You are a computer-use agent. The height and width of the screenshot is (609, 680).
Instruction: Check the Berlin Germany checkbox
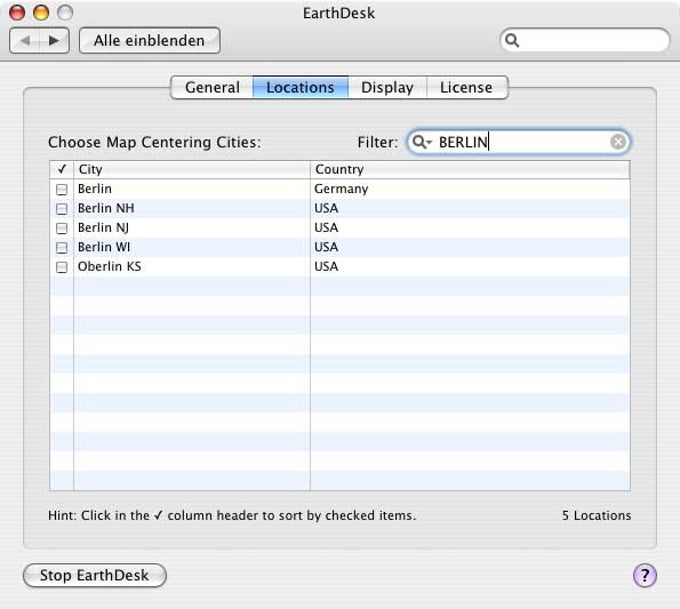(x=62, y=190)
